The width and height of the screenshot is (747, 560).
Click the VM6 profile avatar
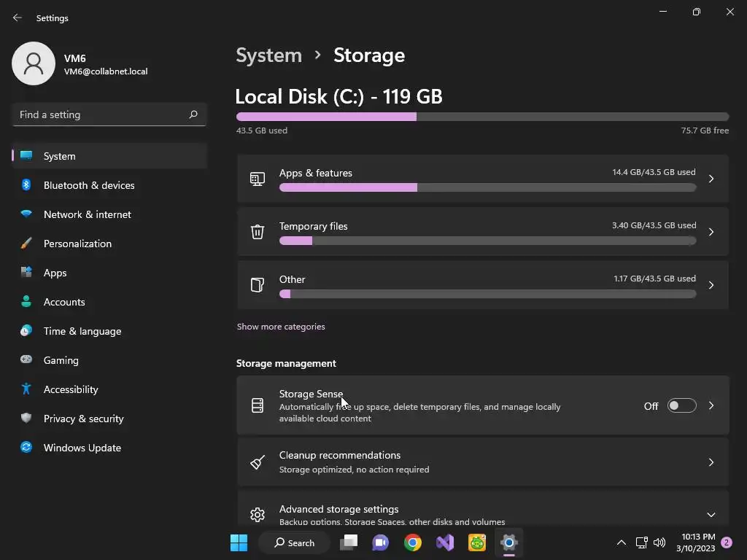pyautogui.click(x=34, y=63)
